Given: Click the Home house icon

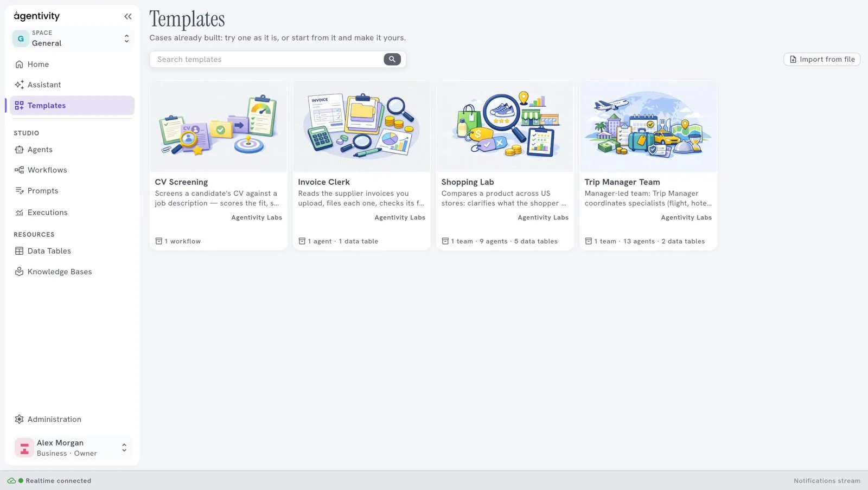Looking at the screenshot, I should (x=19, y=65).
